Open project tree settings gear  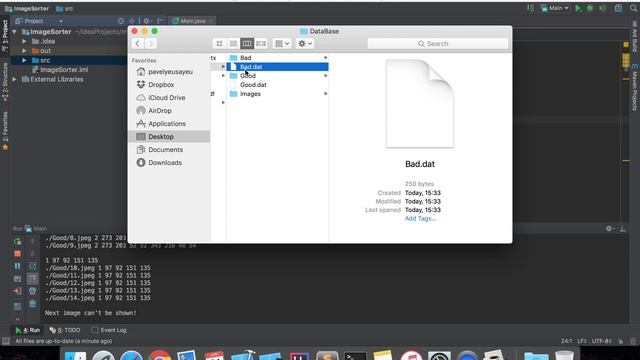click(x=147, y=21)
